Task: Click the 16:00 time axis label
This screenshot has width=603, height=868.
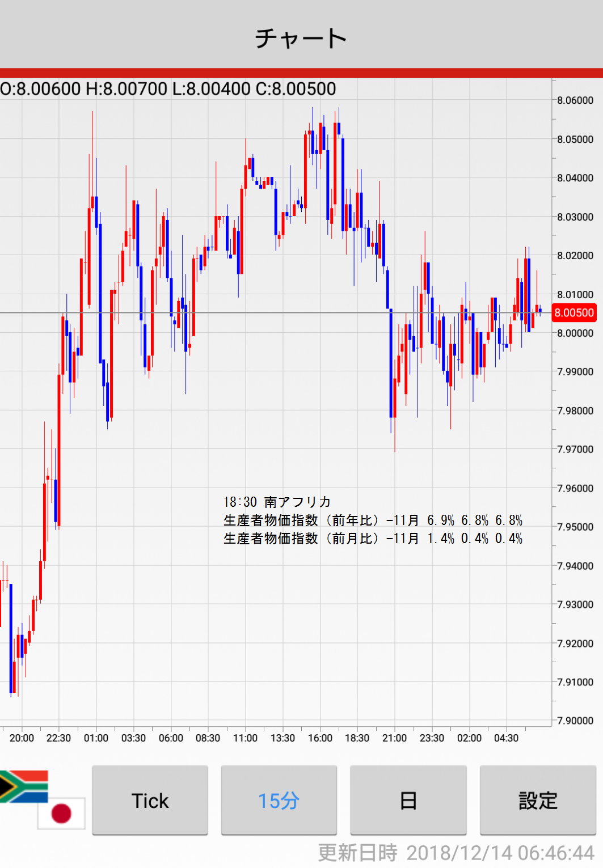Action: click(320, 738)
